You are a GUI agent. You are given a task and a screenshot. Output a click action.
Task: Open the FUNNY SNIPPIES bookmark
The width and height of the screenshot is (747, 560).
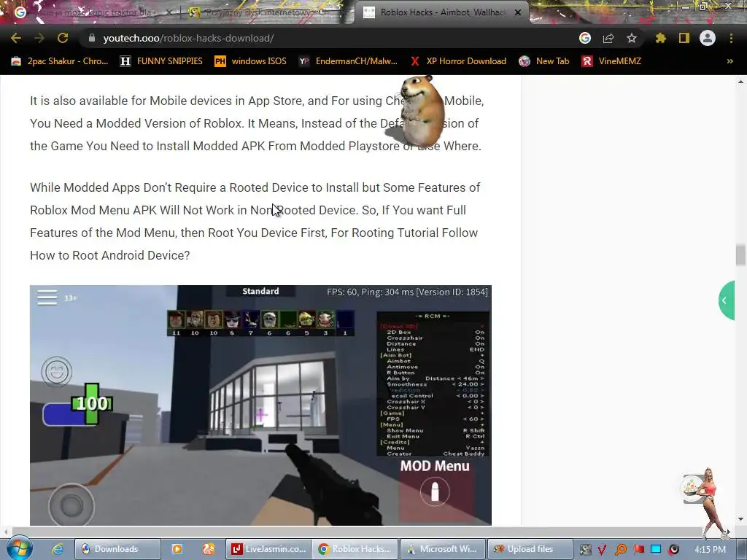point(161,61)
